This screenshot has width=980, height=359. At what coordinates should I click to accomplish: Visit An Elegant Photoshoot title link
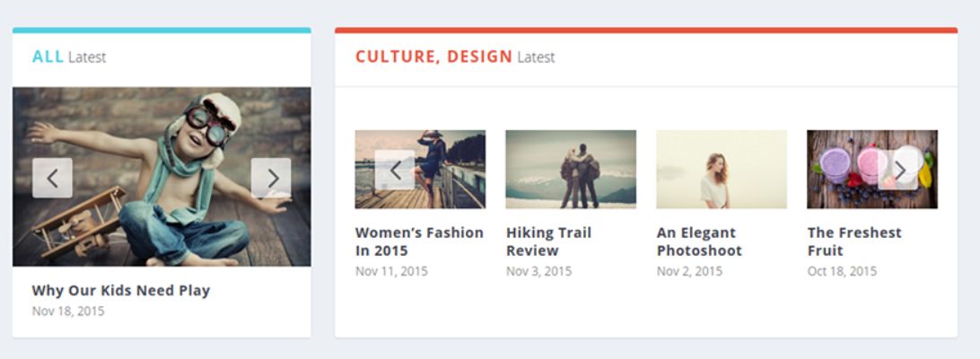click(699, 241)
